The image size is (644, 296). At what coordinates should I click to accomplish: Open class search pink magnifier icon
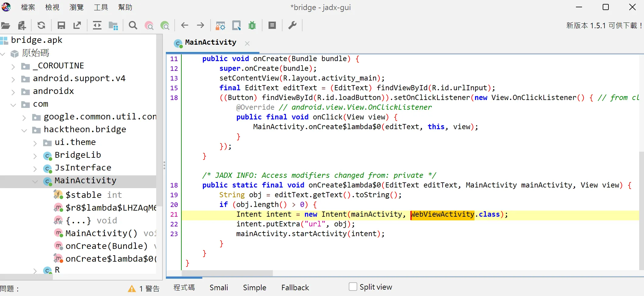point(149,26)
